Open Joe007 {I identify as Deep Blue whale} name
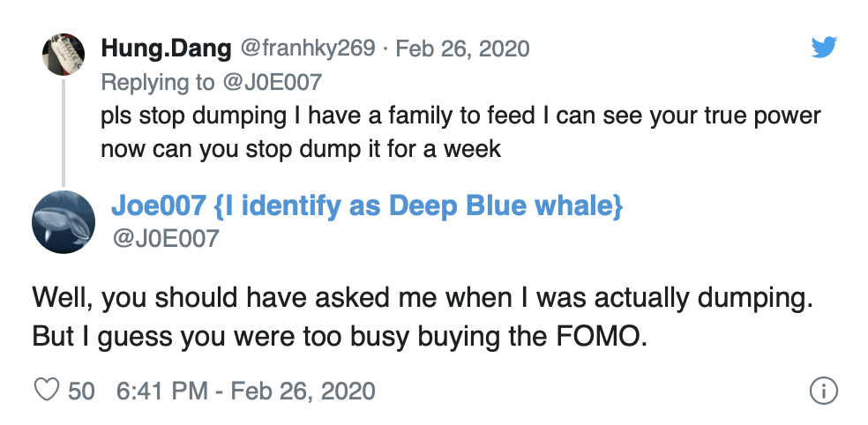The image size is (868, 425). [x=367, y=205]
